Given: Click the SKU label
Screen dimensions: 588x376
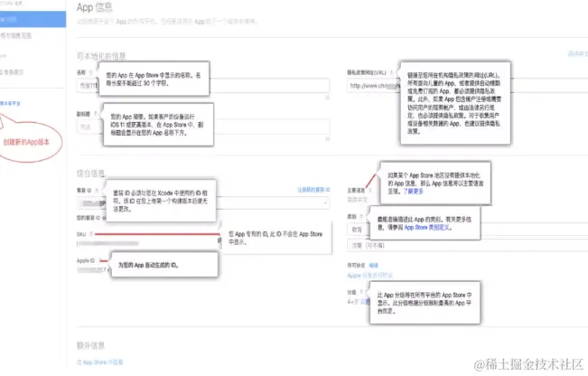Looking at the screenshot, I should (x=81, y=234).
